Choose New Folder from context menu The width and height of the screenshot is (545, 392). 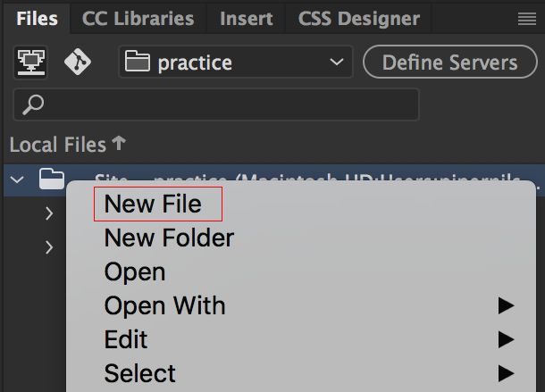[x=169, y=238]
